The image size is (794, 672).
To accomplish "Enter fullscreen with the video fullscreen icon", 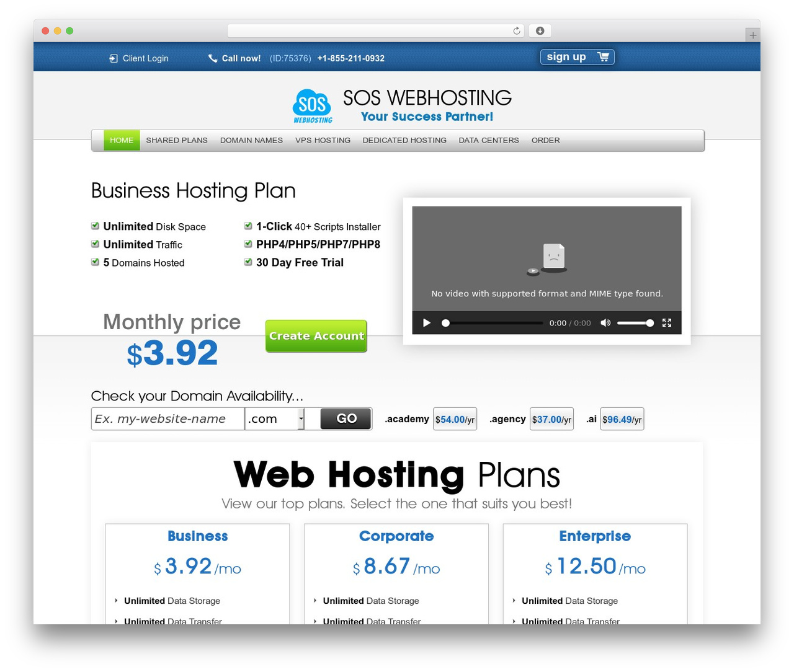I will coord(667,323).
